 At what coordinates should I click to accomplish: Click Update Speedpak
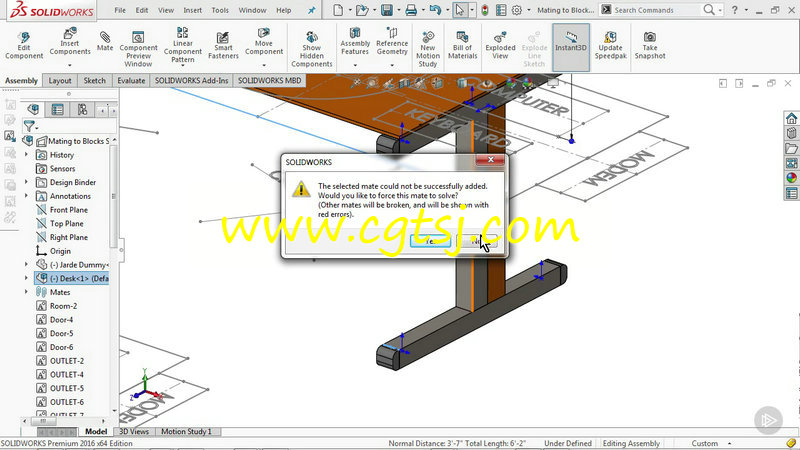point(610,45)
